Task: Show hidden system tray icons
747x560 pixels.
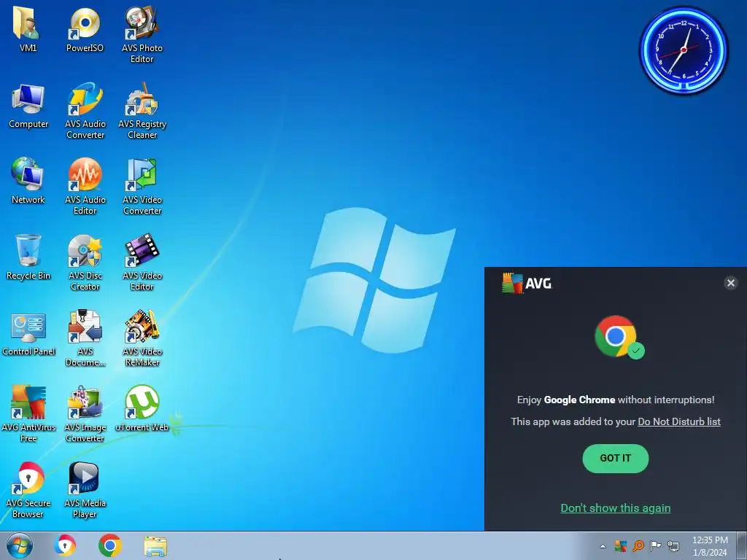Action: (x=603, y=546)
